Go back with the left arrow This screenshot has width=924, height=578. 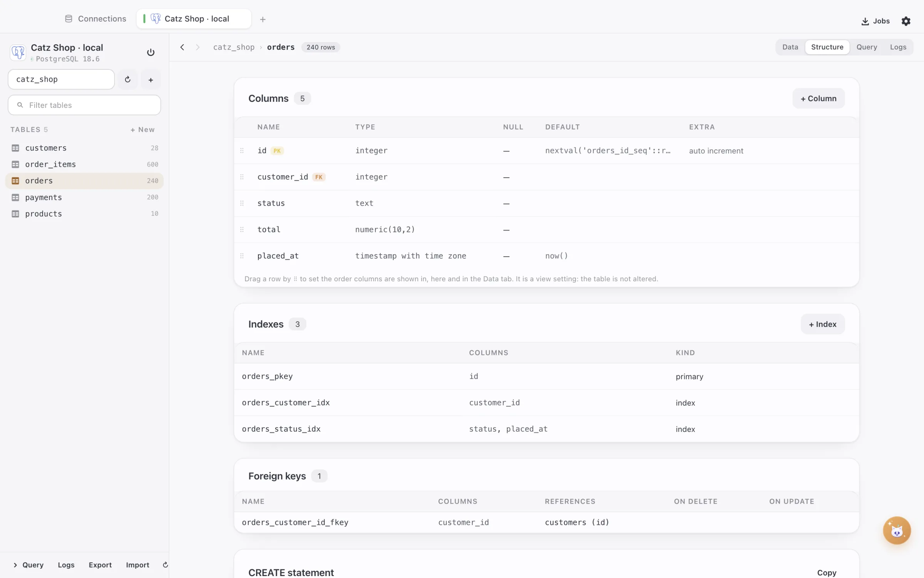coord(182,47)
